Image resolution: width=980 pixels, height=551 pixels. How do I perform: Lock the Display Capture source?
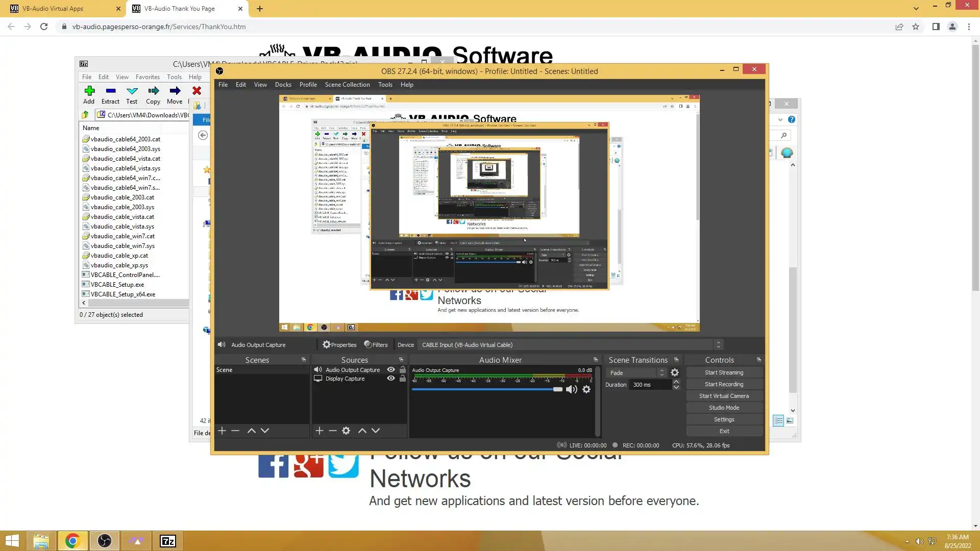[403, 379]
